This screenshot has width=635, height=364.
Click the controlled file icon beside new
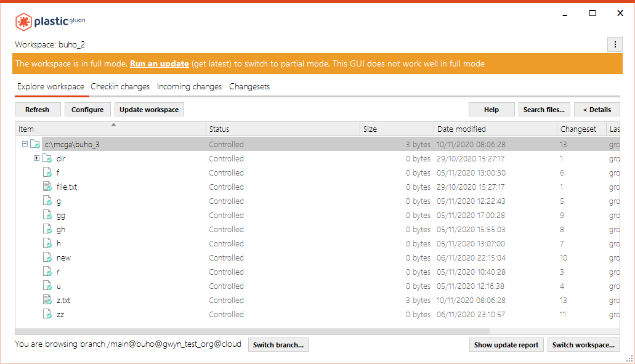(x=47, y=257)
